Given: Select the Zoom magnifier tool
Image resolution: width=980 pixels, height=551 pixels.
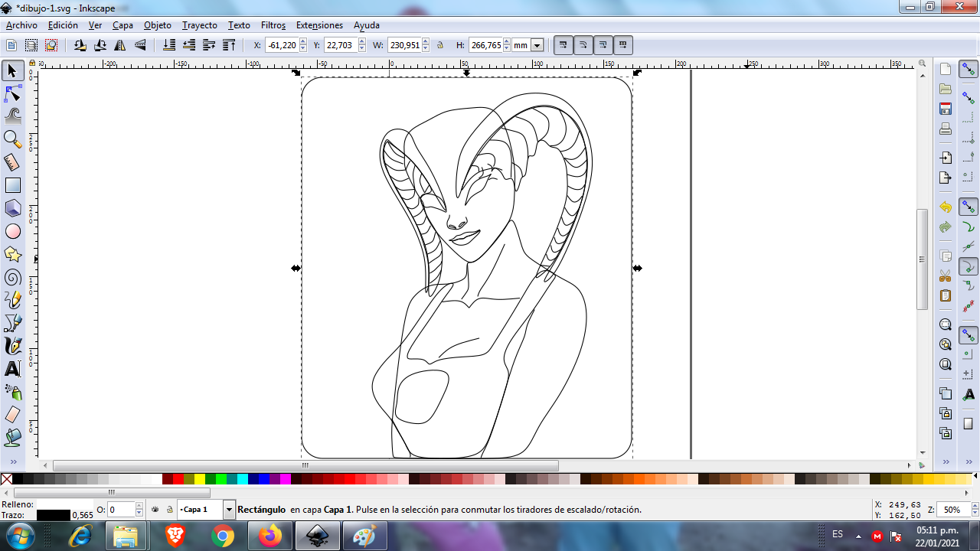Looking at the screenshot, I should tap(12, 139).
